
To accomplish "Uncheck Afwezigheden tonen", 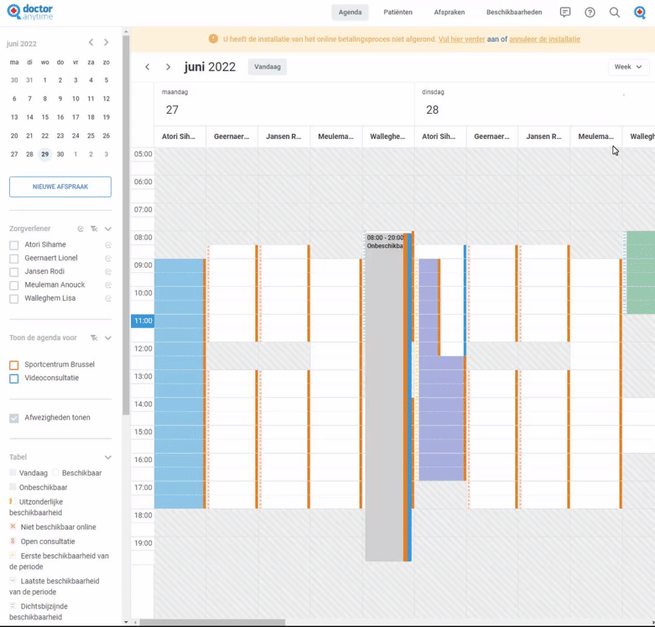I will click(14, 418).
